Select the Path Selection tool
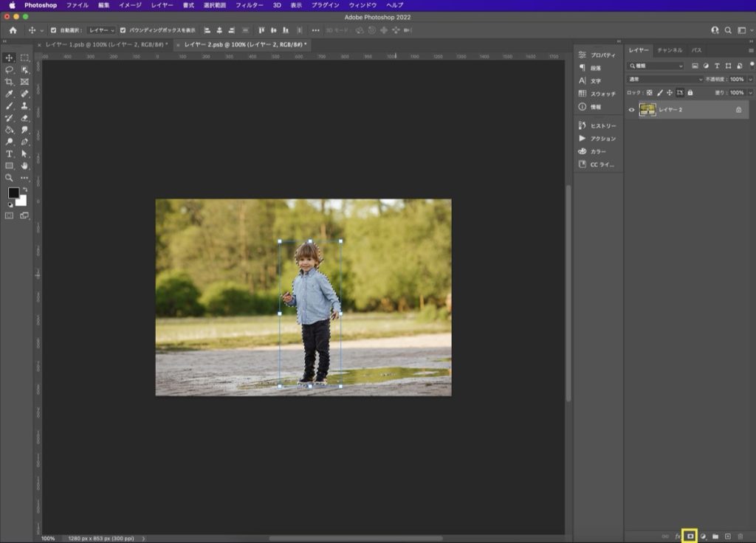 click(24, 153)
